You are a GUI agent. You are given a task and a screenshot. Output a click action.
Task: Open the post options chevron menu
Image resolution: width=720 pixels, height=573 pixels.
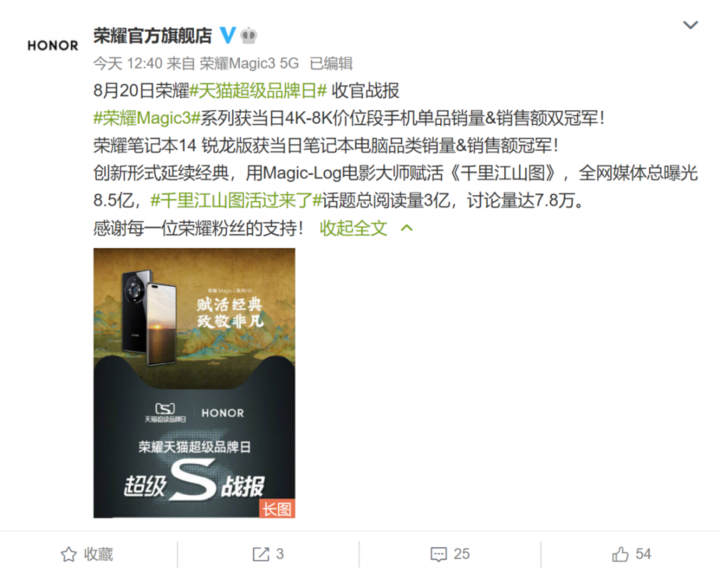[691, 25]
